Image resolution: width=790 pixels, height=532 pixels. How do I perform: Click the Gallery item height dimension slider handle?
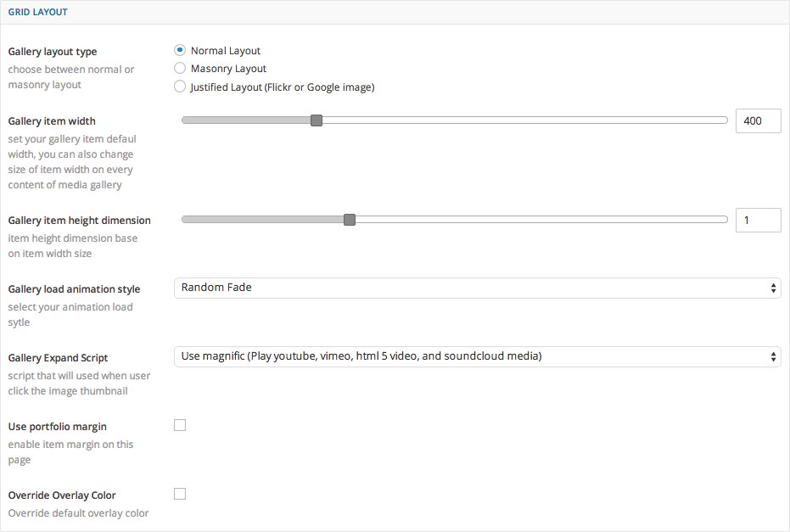[x=349, y=220]
